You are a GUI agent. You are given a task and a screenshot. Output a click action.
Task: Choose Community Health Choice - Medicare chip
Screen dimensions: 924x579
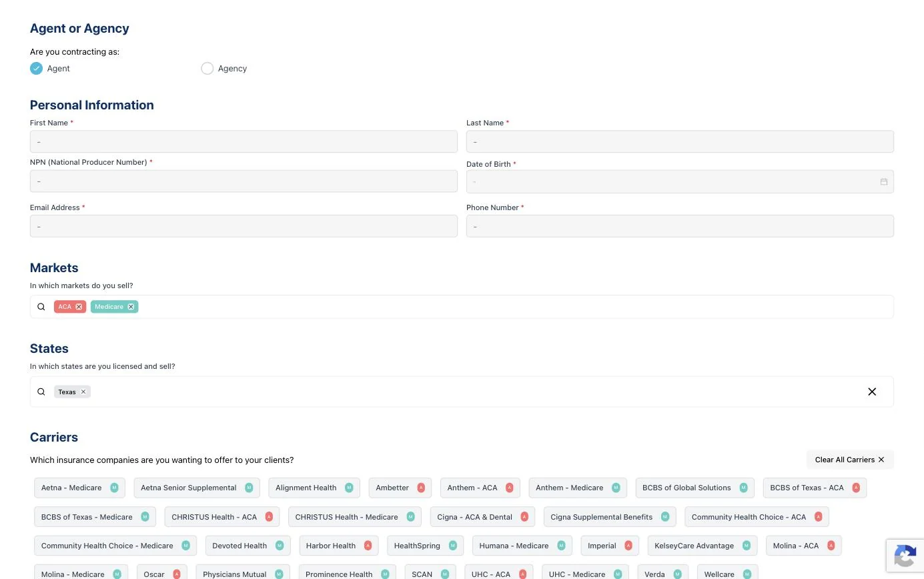pyautogui.click(x=115, y=546)
